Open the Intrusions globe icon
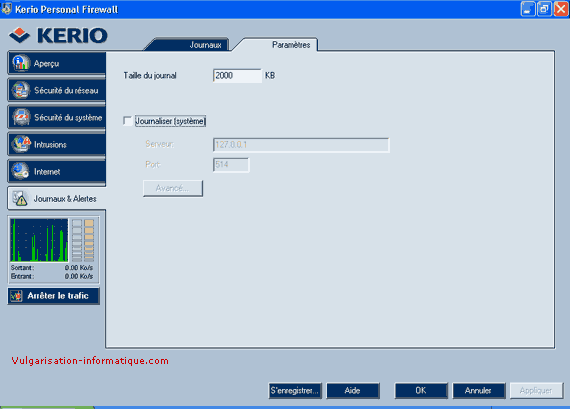The width and height of the screenshot is (570, 409). [21, 144]
